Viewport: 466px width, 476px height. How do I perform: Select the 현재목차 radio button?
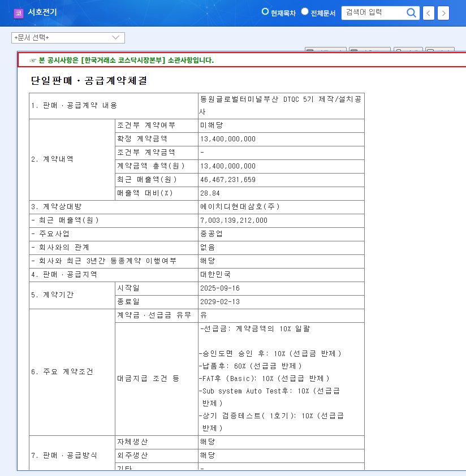tap(265, 11)
